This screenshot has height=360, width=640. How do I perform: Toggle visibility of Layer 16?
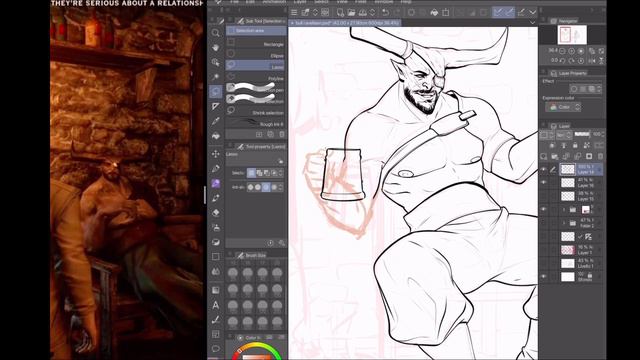point(544,182)
